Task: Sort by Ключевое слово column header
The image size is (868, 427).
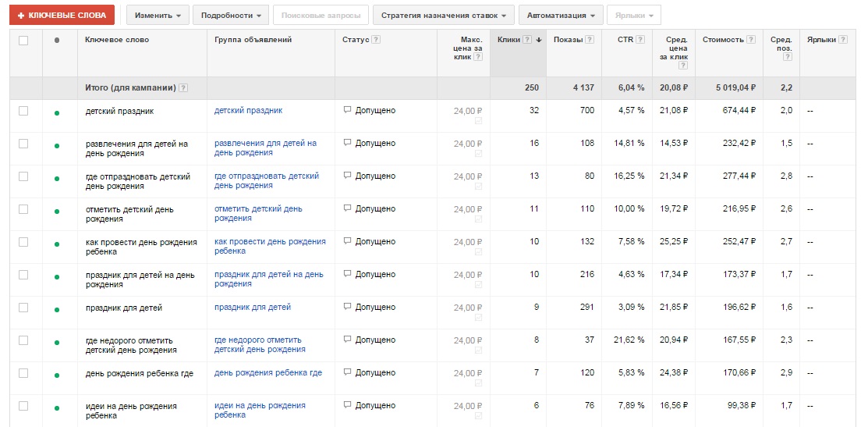Action: (x=117, y=40)
